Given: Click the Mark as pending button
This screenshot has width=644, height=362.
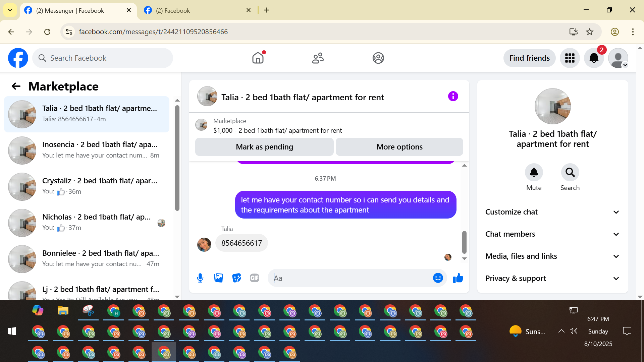Looking at the screenshot, I should pos(264,147).
